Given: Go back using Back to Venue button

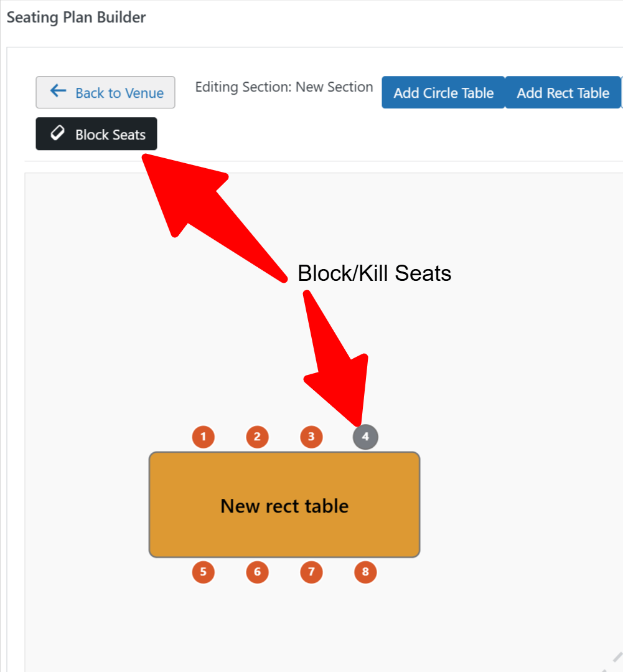Looking at the screenshot, I should point(105,92).
